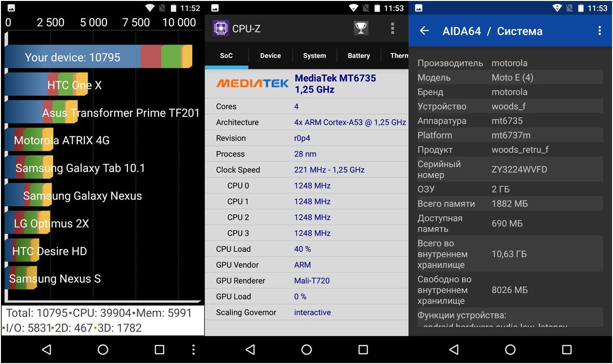The height and width of the screenshot is (364, 613).
Task: Select the Samsung Galaxy Nexus result bar
Action: (29, 196)
